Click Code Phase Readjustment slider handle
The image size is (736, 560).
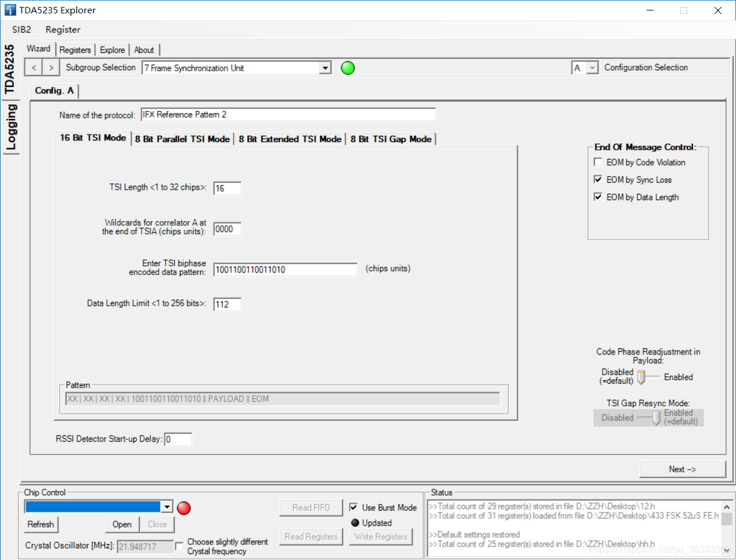[641, 377]
